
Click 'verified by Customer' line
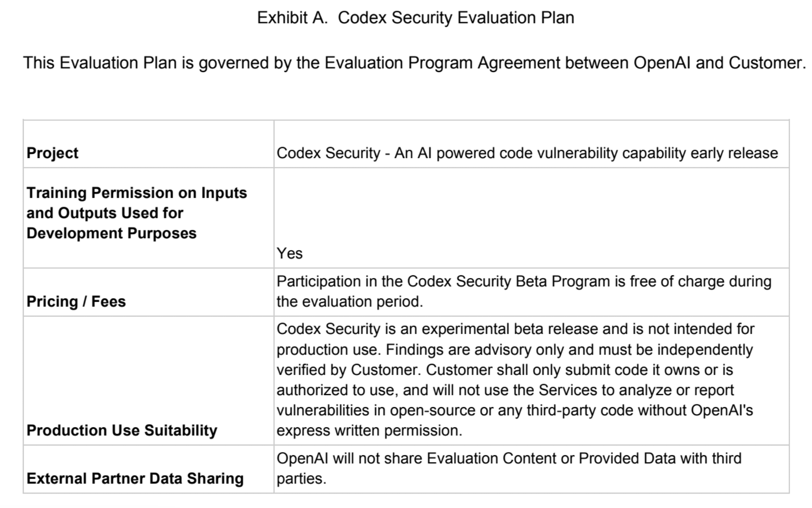505,369
